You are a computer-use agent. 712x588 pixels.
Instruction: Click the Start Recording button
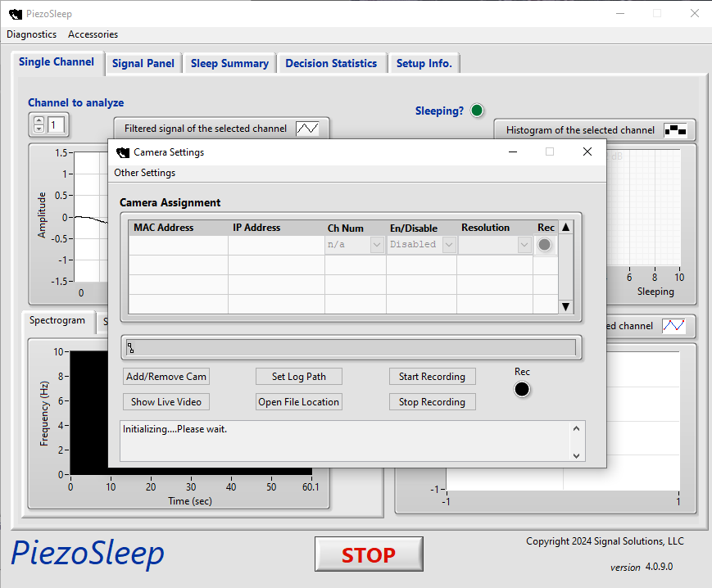coord(433,377)
